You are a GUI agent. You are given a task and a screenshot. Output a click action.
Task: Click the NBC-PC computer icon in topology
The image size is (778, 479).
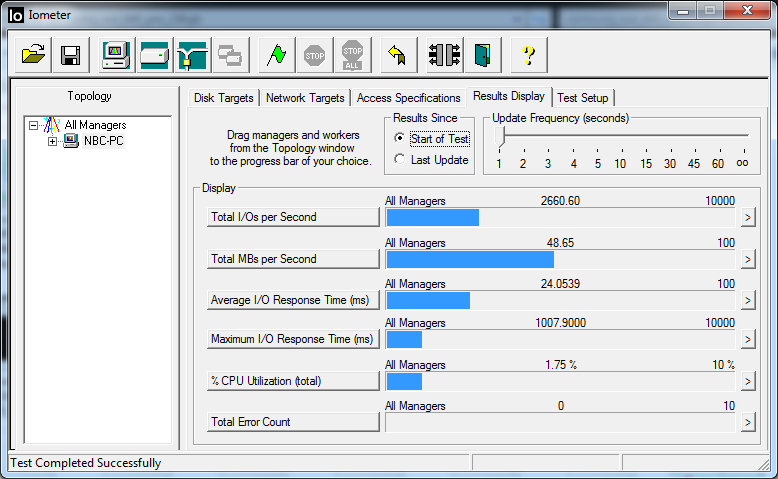(x=71, y=141)
